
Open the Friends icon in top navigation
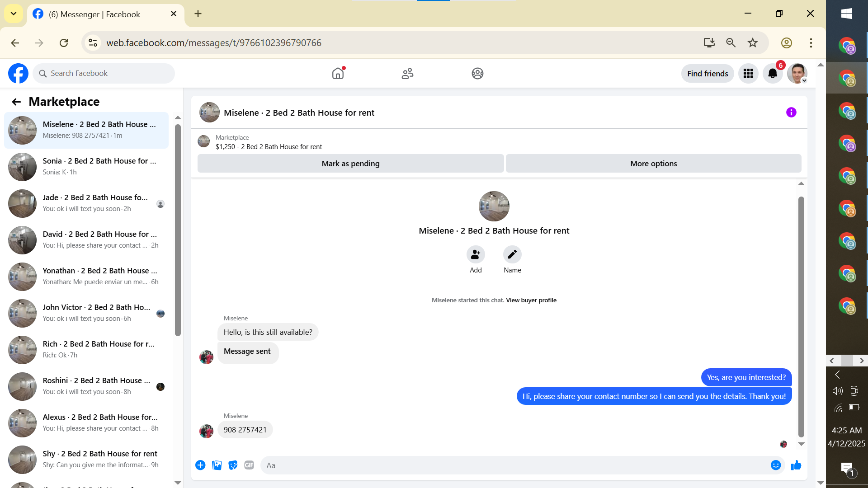(407, 73)
